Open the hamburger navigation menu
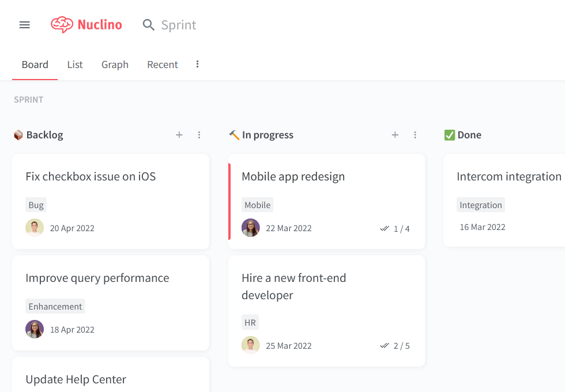565x392 pixels. pos(24,24)
